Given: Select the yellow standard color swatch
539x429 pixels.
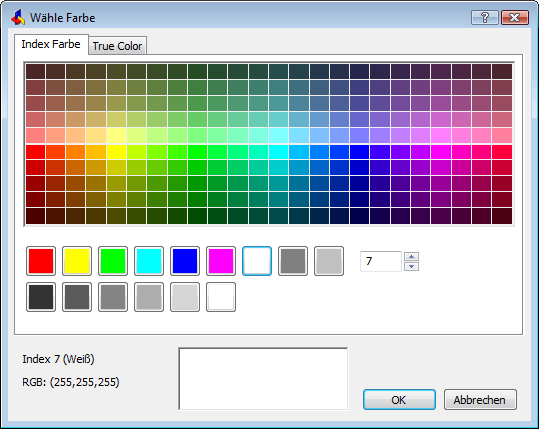Looking at the screenshot, I should (77, 261).
